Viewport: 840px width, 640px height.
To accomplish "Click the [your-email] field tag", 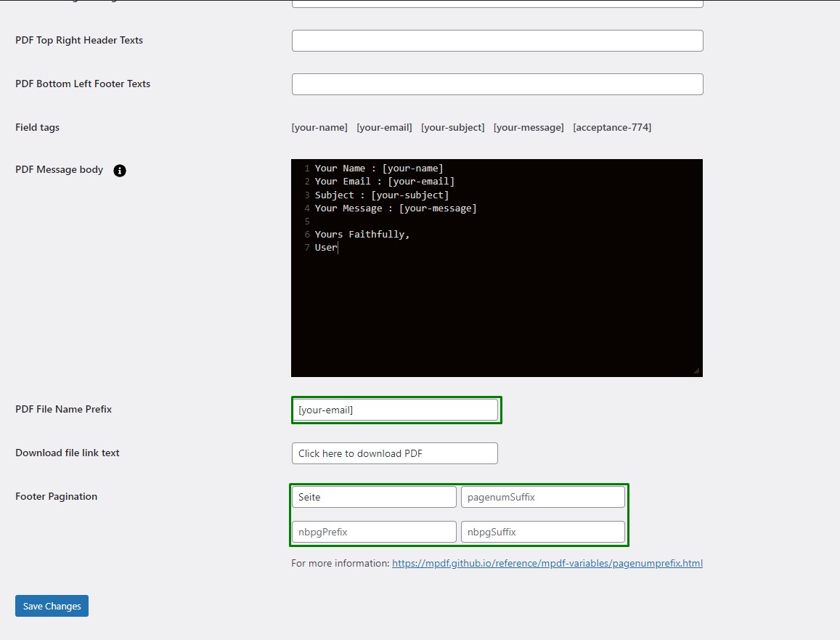I will (384, 128).
